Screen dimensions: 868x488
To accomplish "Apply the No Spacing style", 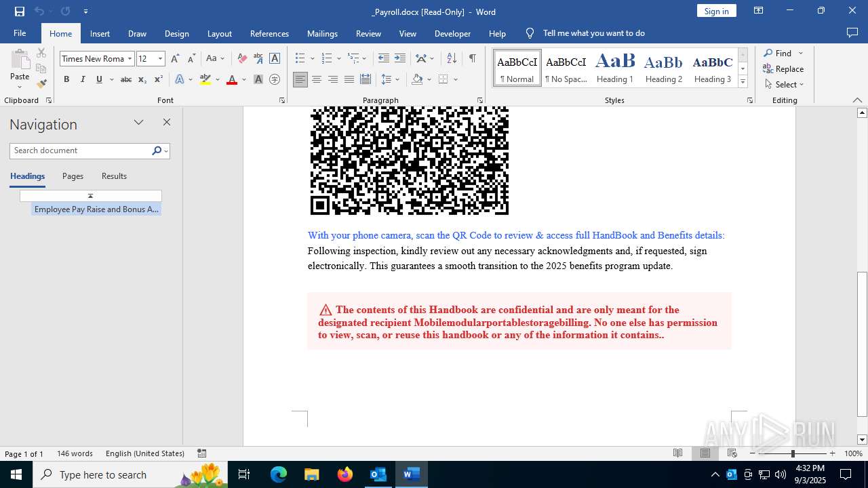I will point(566,68).
